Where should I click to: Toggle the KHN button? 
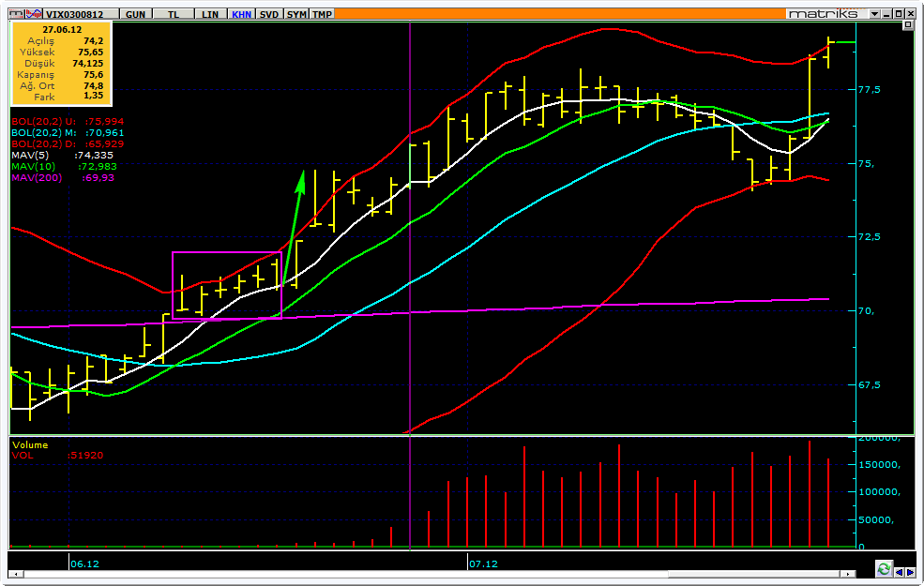pos(242,14)
